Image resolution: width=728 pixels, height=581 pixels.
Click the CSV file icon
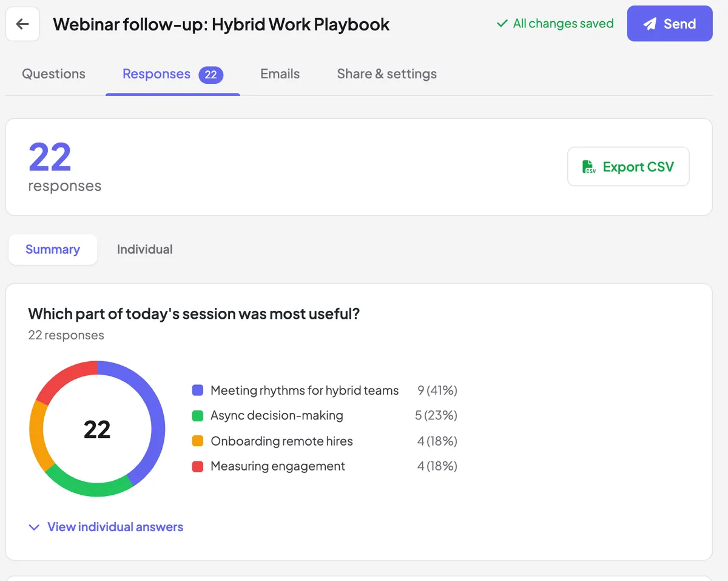pos(588,167)
